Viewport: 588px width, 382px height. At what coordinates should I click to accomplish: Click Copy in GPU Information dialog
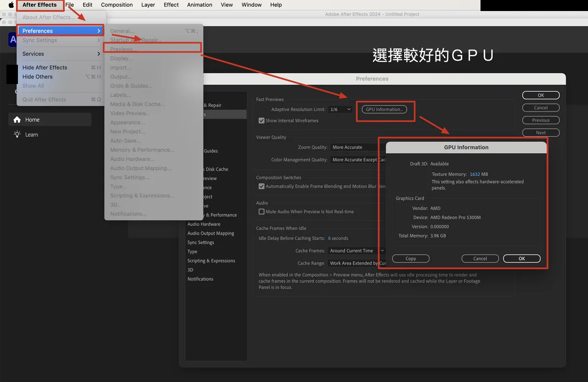point(411,258)
